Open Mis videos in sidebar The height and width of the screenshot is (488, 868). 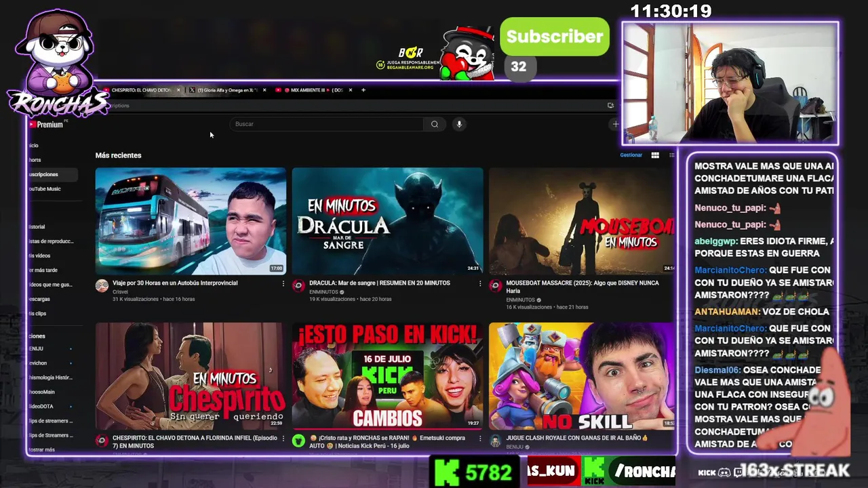pyautogui.click(x=39, y=256)
